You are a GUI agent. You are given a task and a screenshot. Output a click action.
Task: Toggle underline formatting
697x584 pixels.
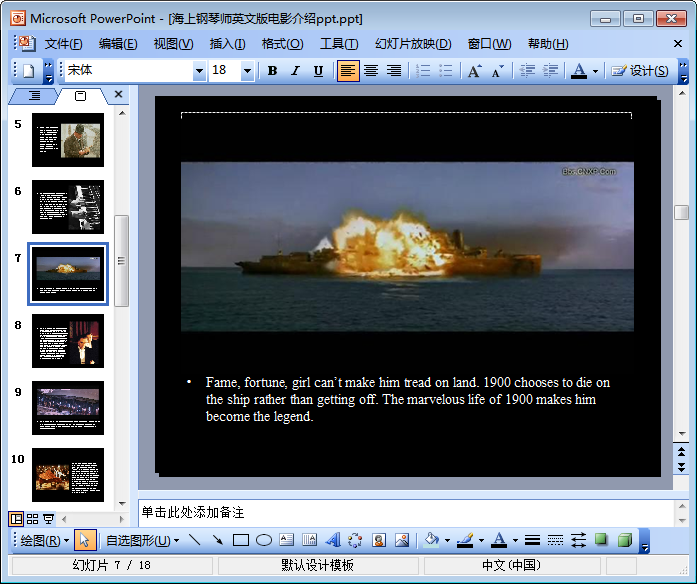(x=318, y=71)
